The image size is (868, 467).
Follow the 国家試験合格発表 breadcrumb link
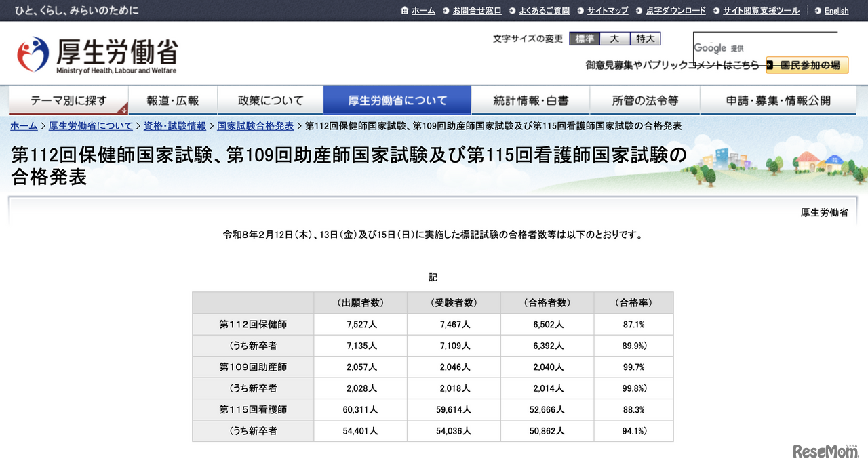coord(256,125)
